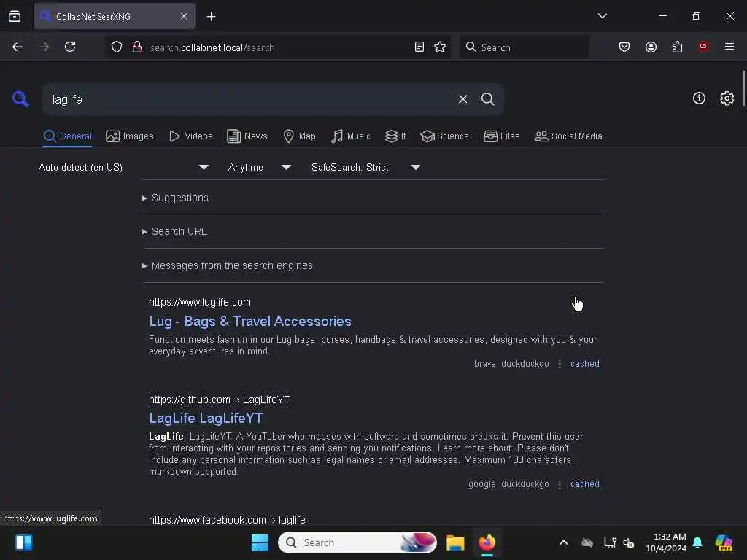Click the page vertical scrollbar

coord(743,89)
